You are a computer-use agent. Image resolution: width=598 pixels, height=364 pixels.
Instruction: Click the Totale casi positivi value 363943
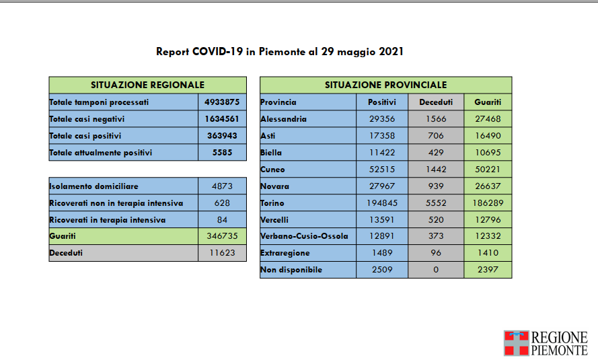point(222,136)
